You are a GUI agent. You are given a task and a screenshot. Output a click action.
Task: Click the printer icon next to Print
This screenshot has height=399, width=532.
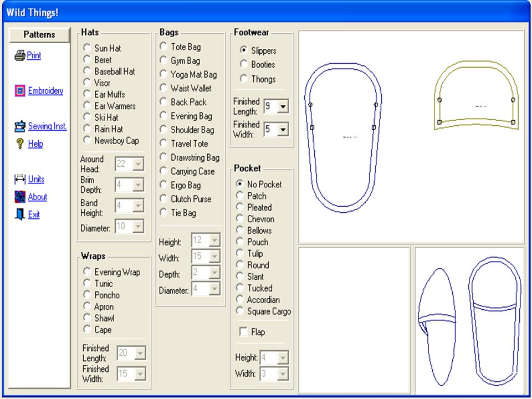click(x=20, y=55)
